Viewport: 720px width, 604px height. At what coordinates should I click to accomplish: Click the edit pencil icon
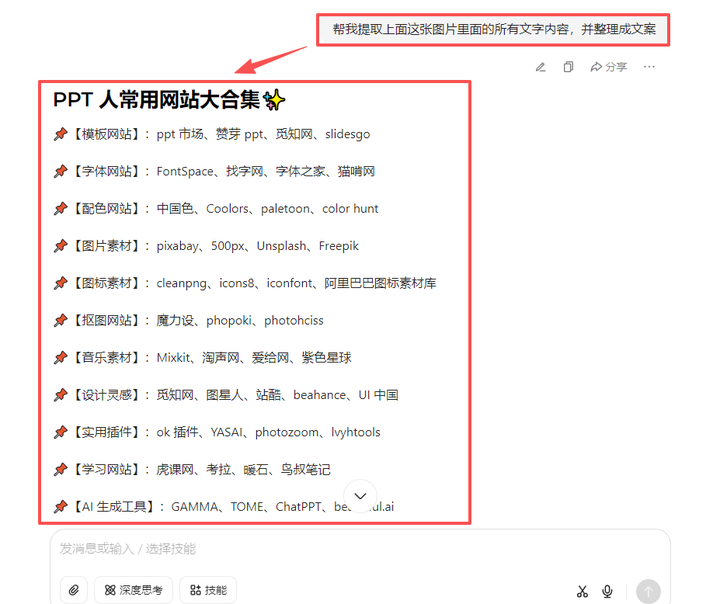click(540, 67)
